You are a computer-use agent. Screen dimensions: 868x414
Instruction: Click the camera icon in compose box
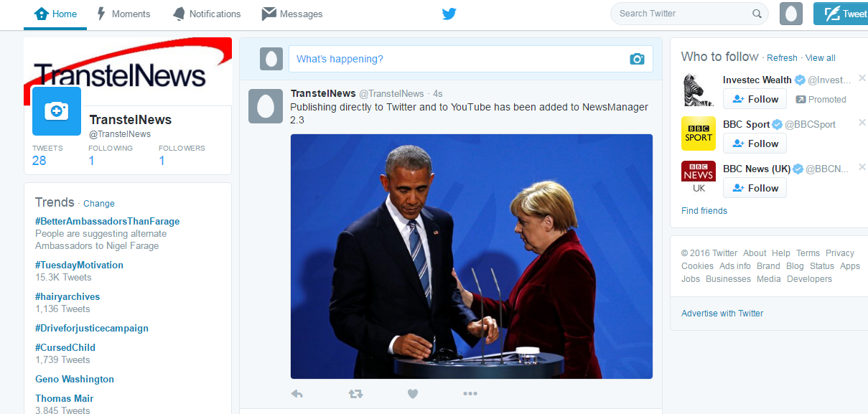pyautogui.click(x=637, y=59)
